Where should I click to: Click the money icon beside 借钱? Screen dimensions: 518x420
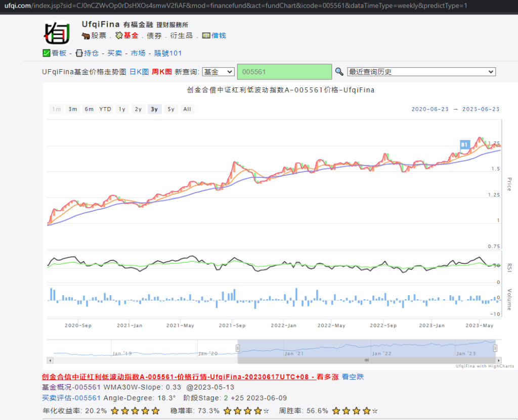tap(206, 36)
